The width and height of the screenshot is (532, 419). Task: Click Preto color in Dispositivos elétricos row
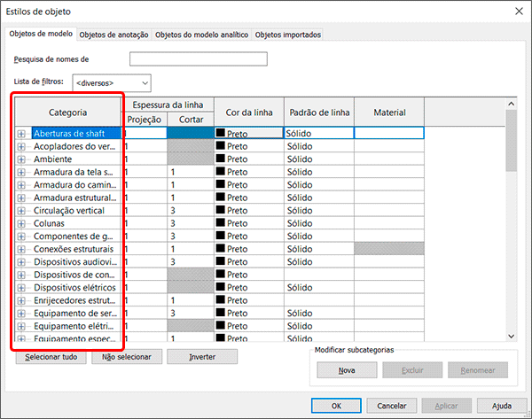point(249,288)
